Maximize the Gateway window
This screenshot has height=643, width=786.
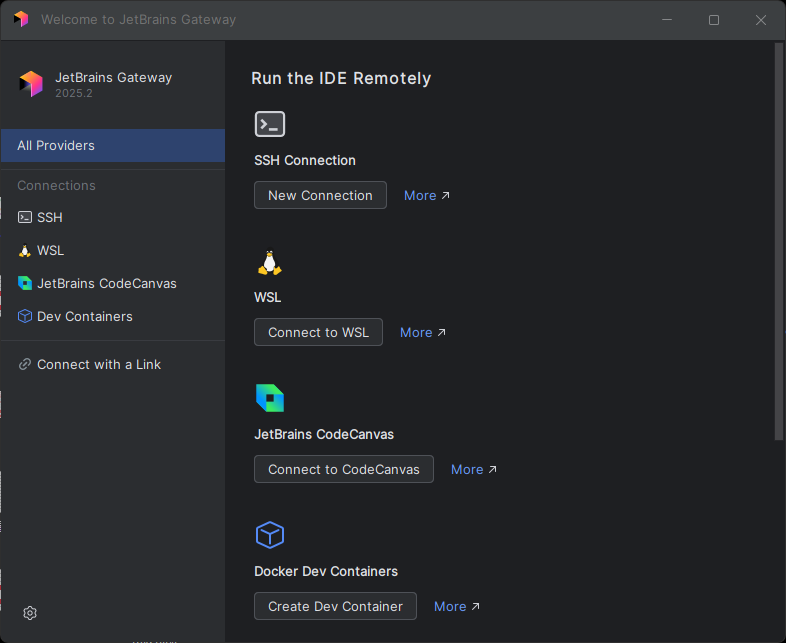coord(714,20)
